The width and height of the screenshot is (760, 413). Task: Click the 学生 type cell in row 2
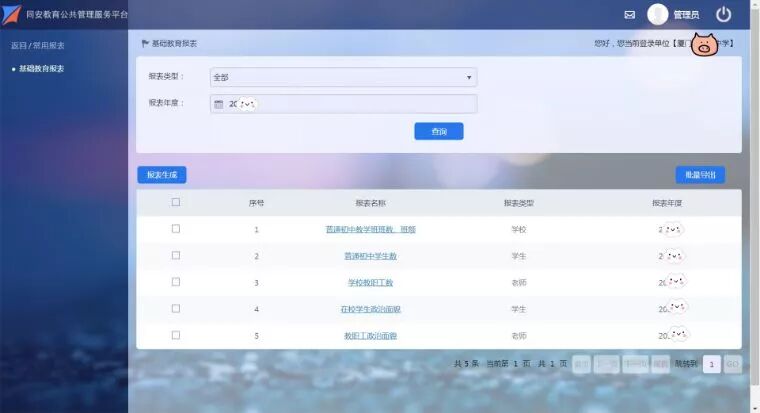[519, 256]
